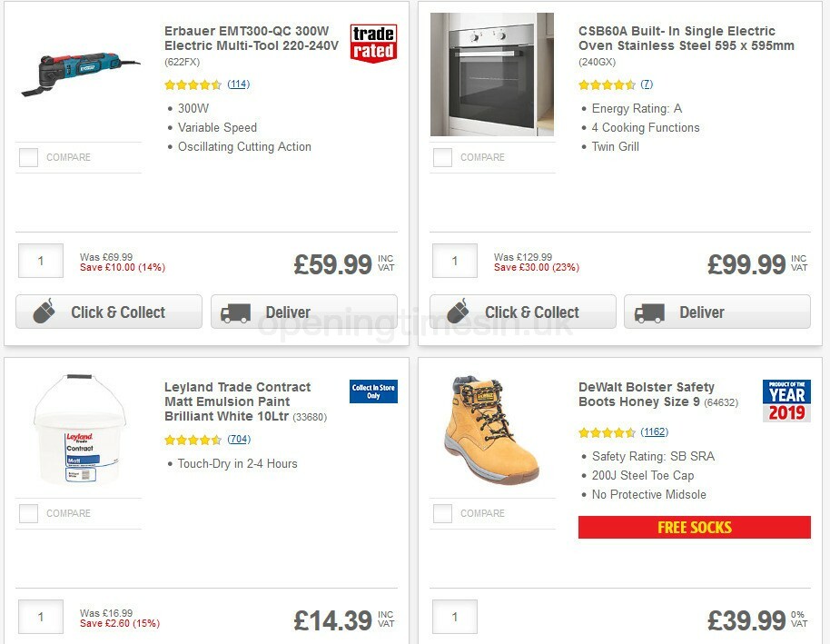Click the truck icon on Erbauer's Deliver button
This screenshot has width=830, height=644.
(x=234, y=312)
